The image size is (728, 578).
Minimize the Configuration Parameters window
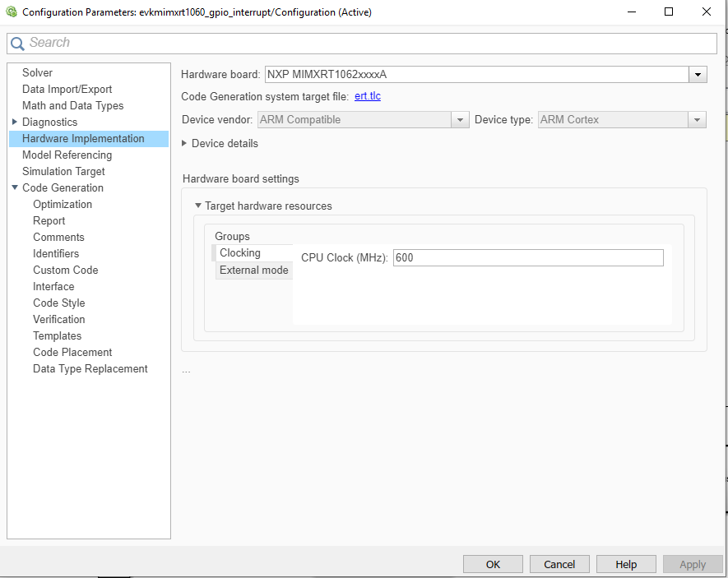[x=632, y=12]
